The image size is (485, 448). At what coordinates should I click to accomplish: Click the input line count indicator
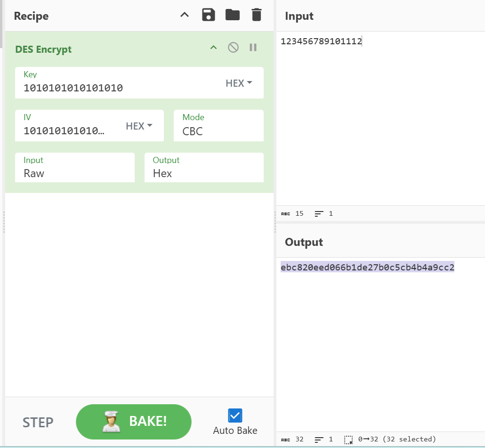coord(324,213)
